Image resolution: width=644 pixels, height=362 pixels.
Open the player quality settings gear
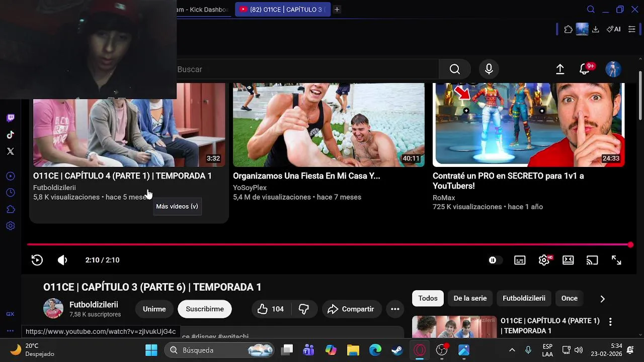(x=544, y=260)
